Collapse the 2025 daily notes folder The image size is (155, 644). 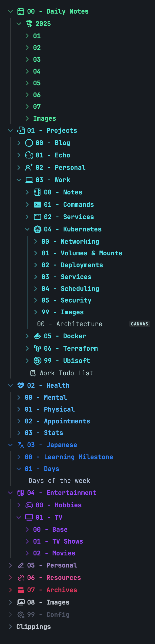[19, 24]
